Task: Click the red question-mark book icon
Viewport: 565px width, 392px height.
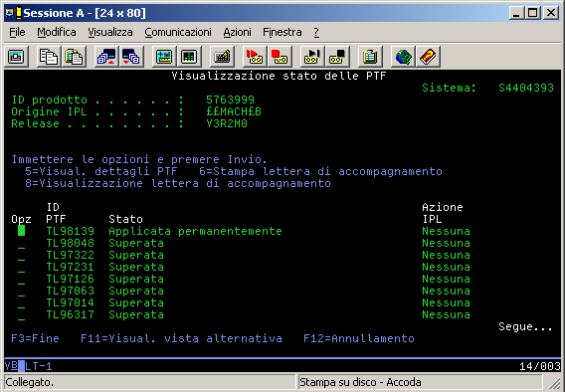Action: coord(428,57)
